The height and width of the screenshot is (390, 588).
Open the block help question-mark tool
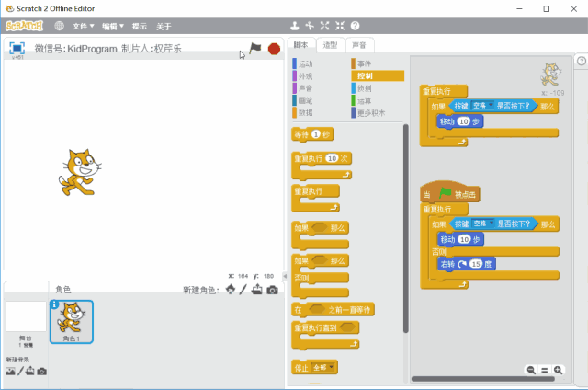[355, 26]
